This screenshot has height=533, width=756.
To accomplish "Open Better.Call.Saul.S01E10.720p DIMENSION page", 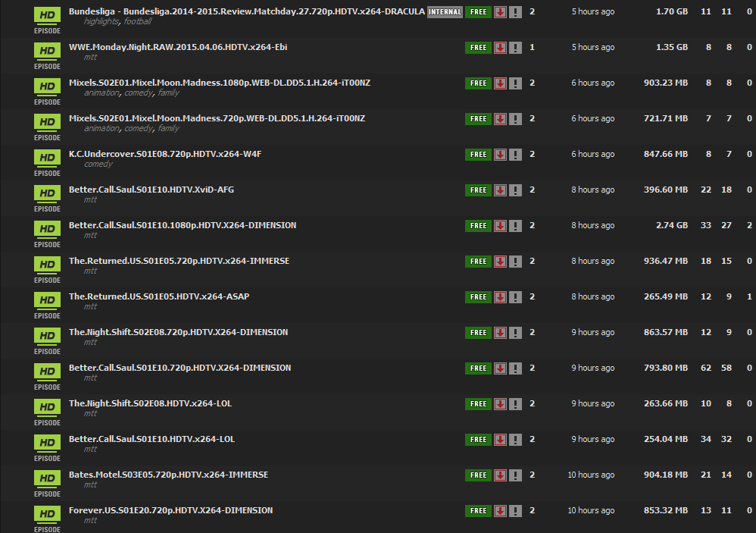I will coord(180,368).
